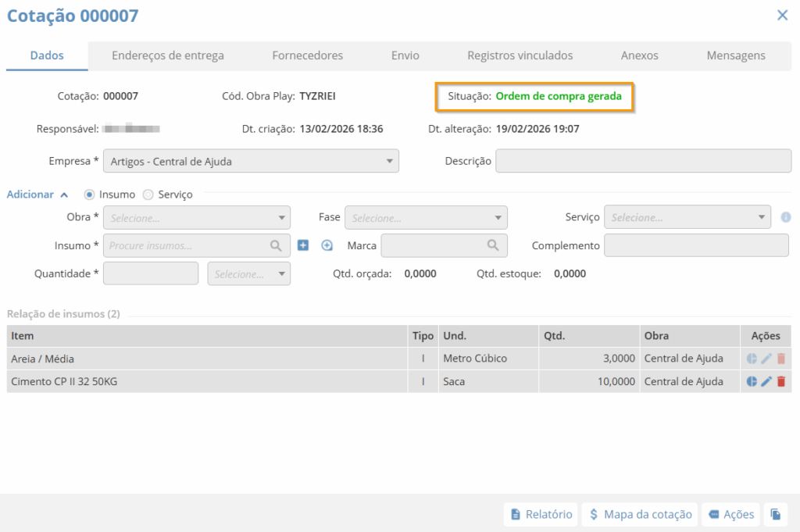Image resolution: width=800 pixels, height=532 pixels.
Task: Click the copy icon at bottom right
Action: point(775,514)
